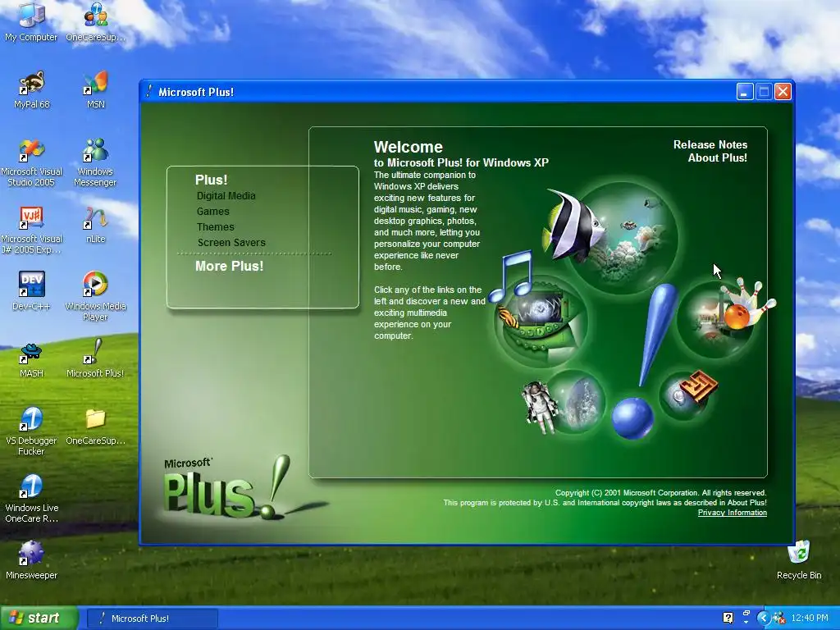Click the help question mark tray icon
The height and width of the screenshot is (630, 840).
[x=728, y=618]
